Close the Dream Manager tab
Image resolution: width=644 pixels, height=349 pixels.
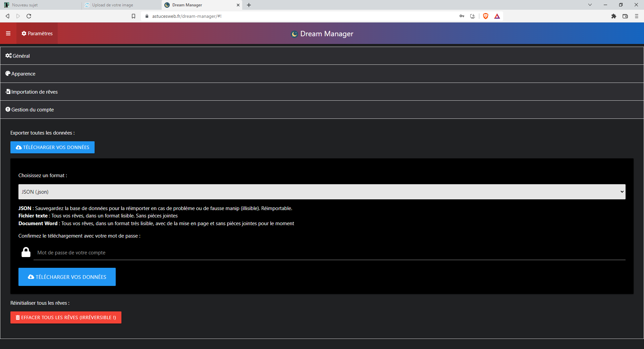pos(238,5)
